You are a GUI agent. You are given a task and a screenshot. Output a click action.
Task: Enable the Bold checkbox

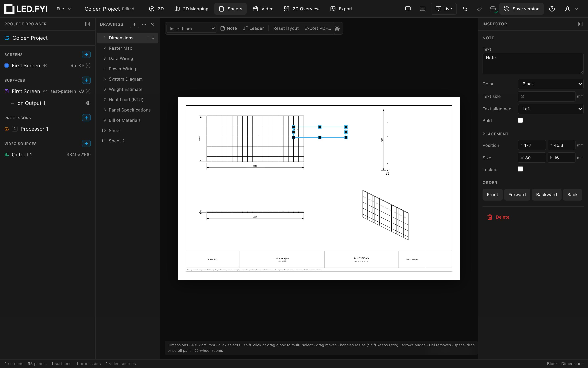click(520, 121)
